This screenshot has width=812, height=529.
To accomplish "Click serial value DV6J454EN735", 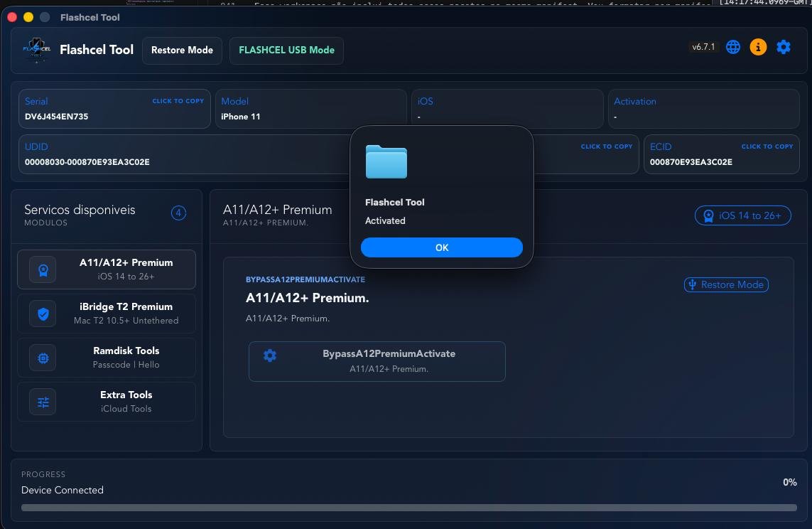I will [x=56, y=117].
